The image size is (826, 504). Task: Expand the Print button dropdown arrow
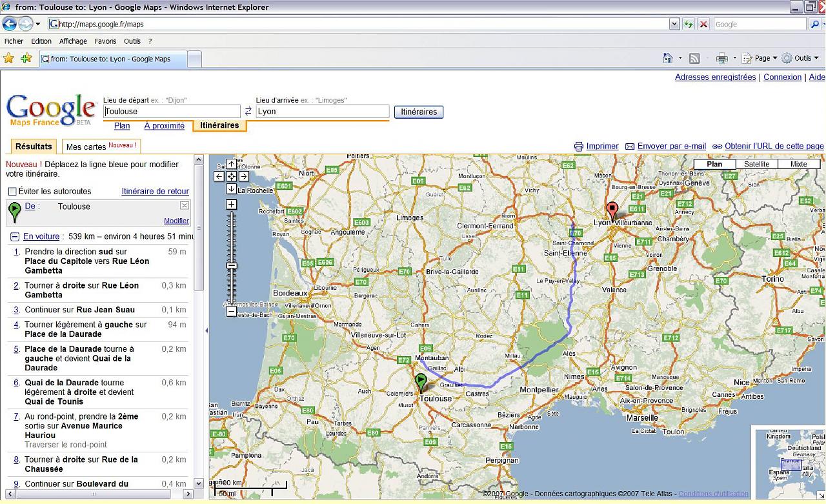pyautogui.click(x=734, y=58)
